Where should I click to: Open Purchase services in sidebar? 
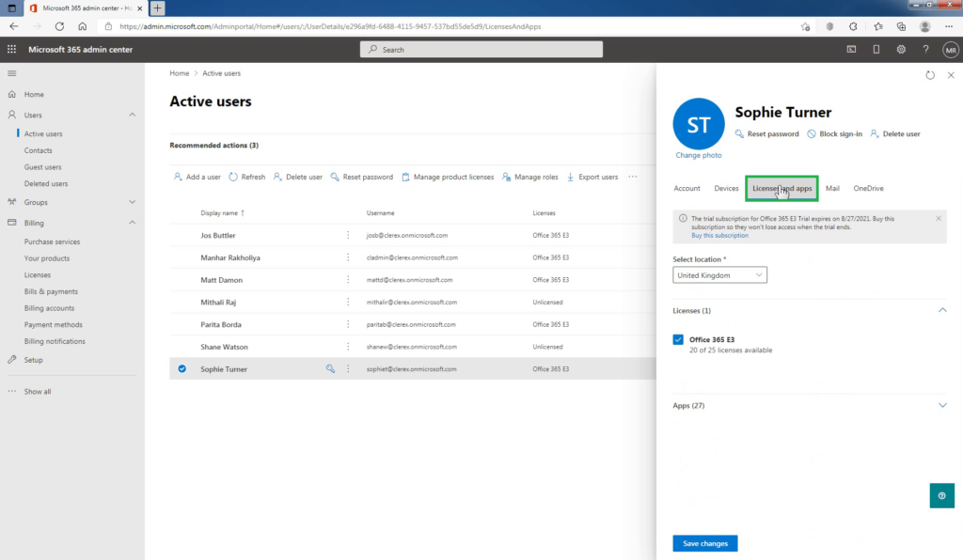53,241
